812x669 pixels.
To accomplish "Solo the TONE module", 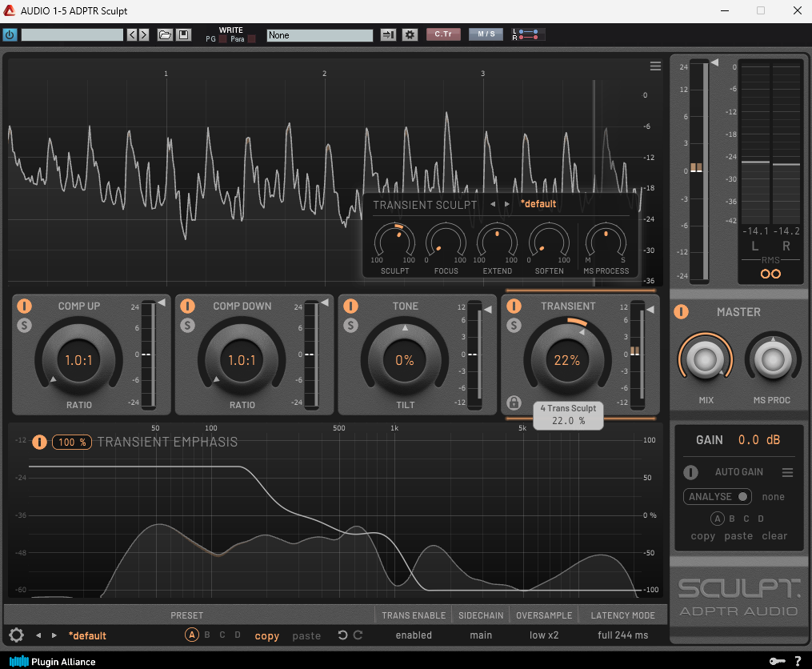I will 350,326.
